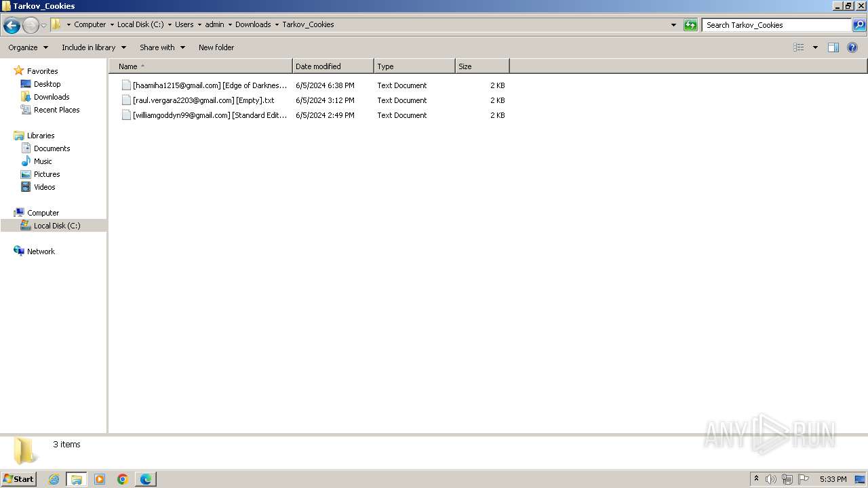
Task: Click the 6/5/2024 3:12 PM date cell
Action: point(325,100)
